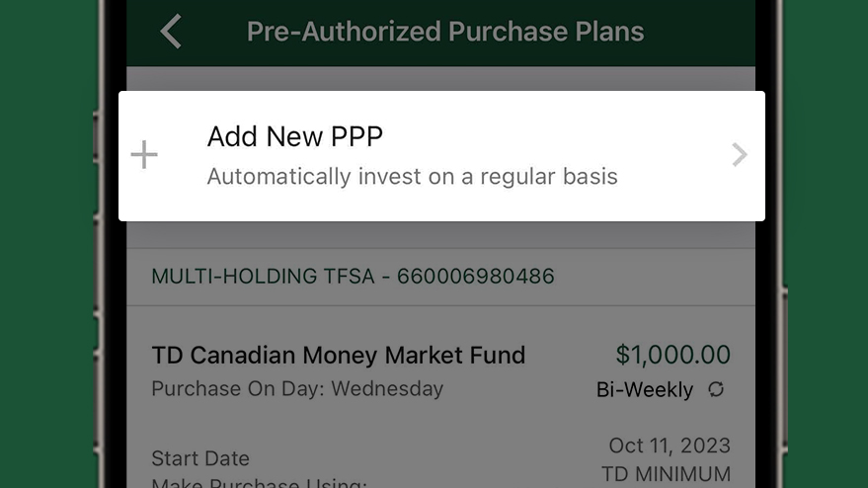The image size is (868, 488).
Task: Select the Make Purchase Using label
Action: pos(259,482)
